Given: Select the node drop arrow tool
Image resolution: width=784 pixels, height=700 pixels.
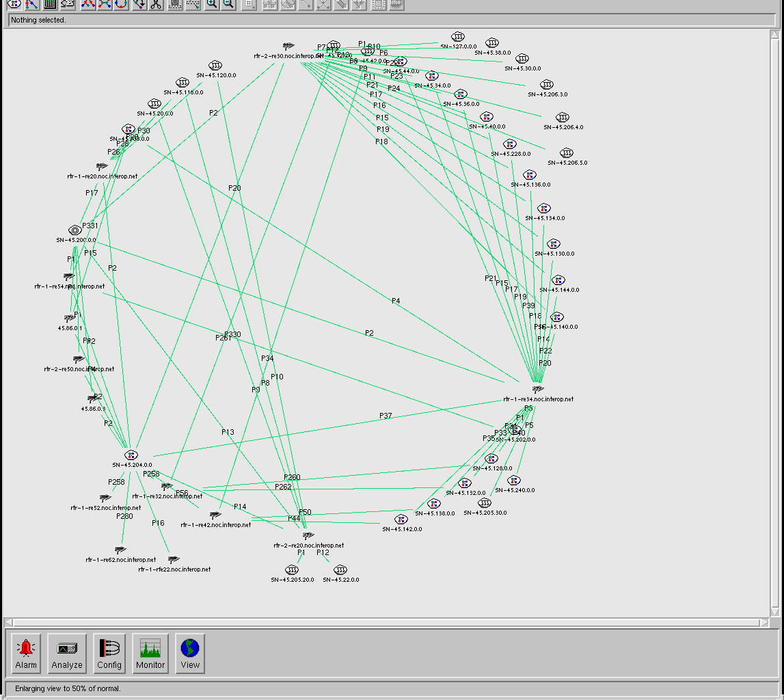Looking at the screenshot, I should tap(139, 5).
